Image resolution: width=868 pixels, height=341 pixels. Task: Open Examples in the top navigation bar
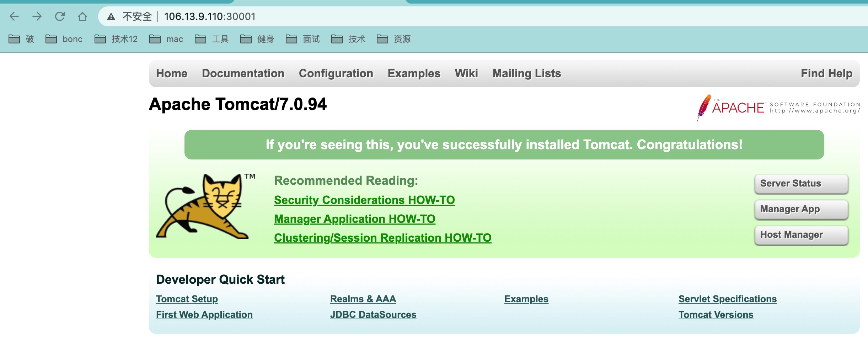(x=414, y=73)
